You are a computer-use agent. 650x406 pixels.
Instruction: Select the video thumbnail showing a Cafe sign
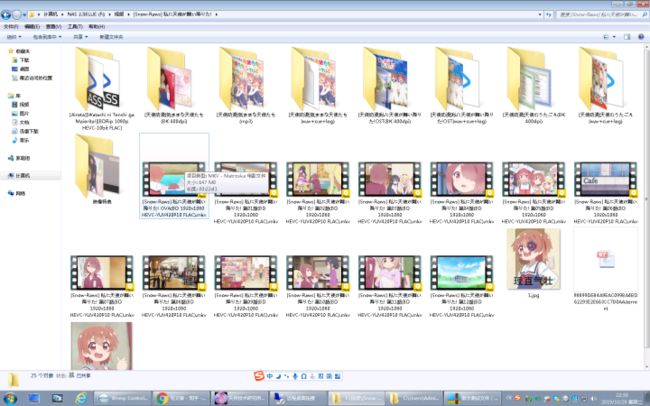[x=606, y=179]
